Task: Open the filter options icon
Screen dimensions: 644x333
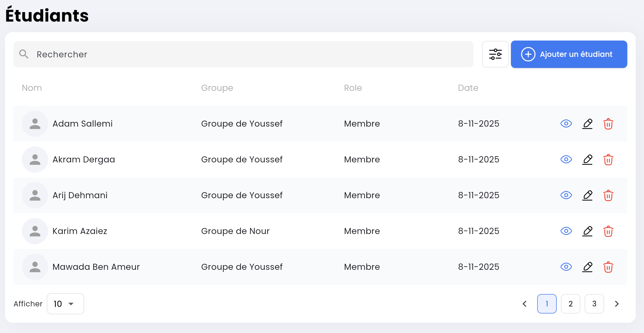Action: pyautogui.click(x=495, y=54)
